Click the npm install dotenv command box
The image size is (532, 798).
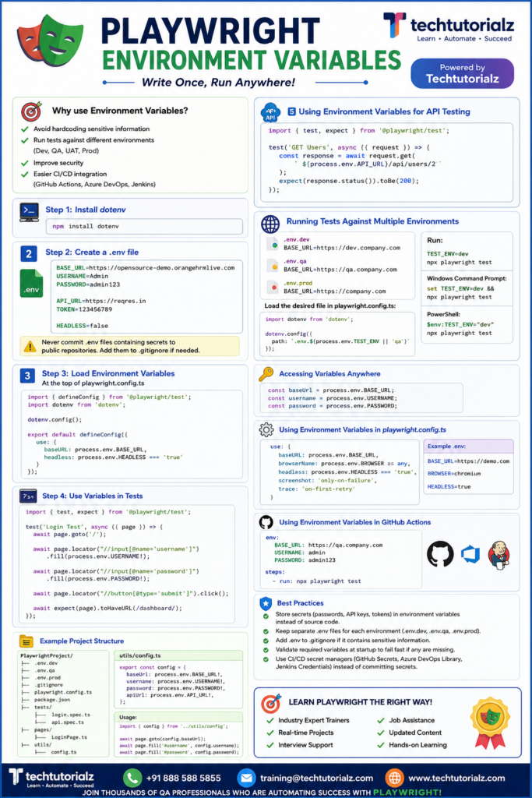point(144,227)
